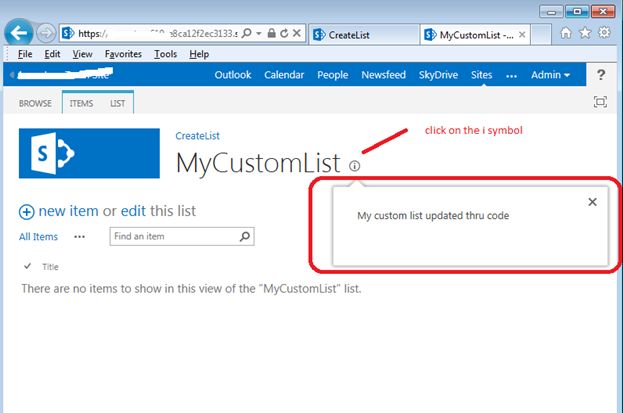The image size is (623, 413).
Task: Select the ITEMS ribbon tab
Action: point(81,103)
